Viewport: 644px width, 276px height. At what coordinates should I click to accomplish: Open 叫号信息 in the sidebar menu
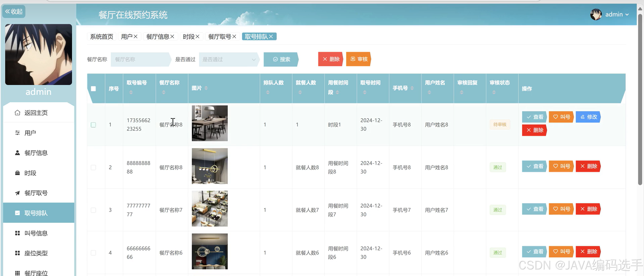(39, 233)
